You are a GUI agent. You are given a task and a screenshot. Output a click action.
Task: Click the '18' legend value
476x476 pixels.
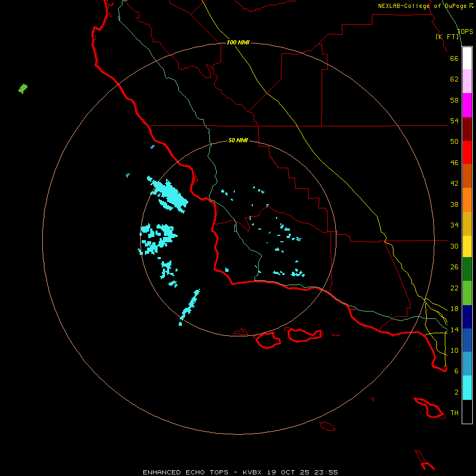(454, 309)
